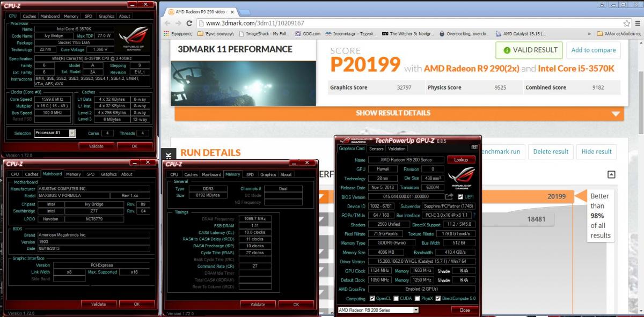Click the 3DMark 11 scene thumbnail image
The height and width of the screenshot is (317, 644).
(x=244, y=83)
